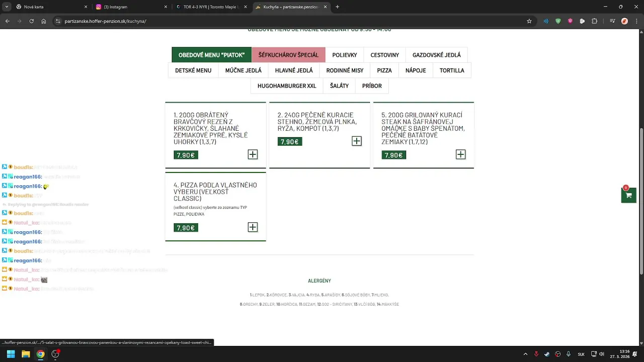Close the Nová karta tab
644x362 pixels.
(x=86, y=7)
